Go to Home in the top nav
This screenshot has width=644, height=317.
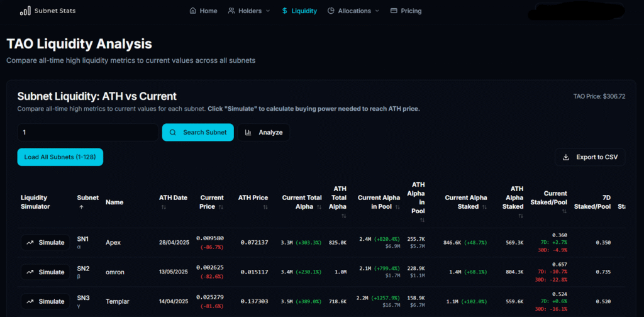coord(203,11)
